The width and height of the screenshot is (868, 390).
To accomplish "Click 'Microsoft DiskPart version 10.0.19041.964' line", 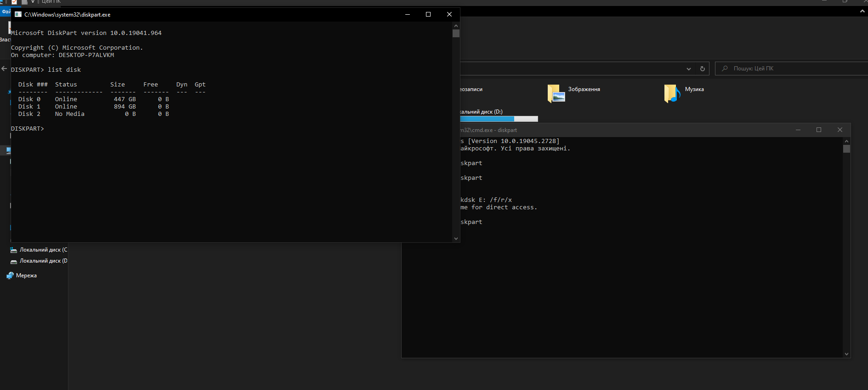I will point(86,33).
